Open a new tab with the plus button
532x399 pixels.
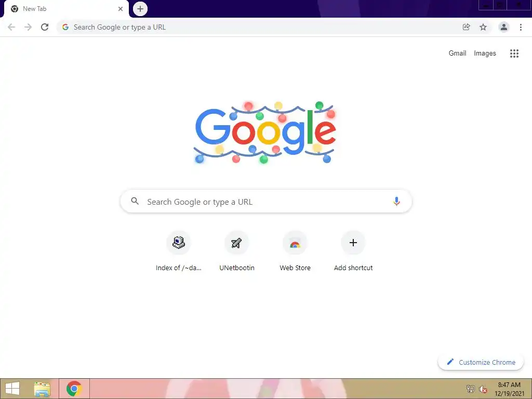tap(140, 9)
